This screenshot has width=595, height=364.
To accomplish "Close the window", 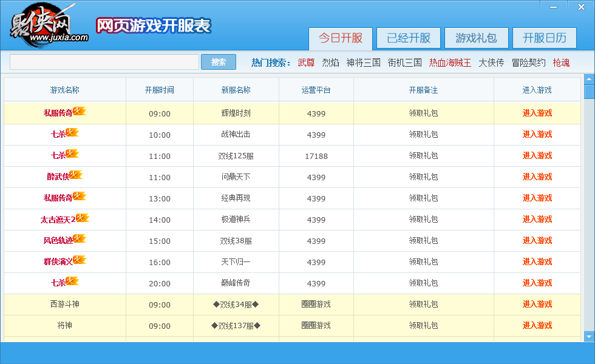I will coord(581,7).
